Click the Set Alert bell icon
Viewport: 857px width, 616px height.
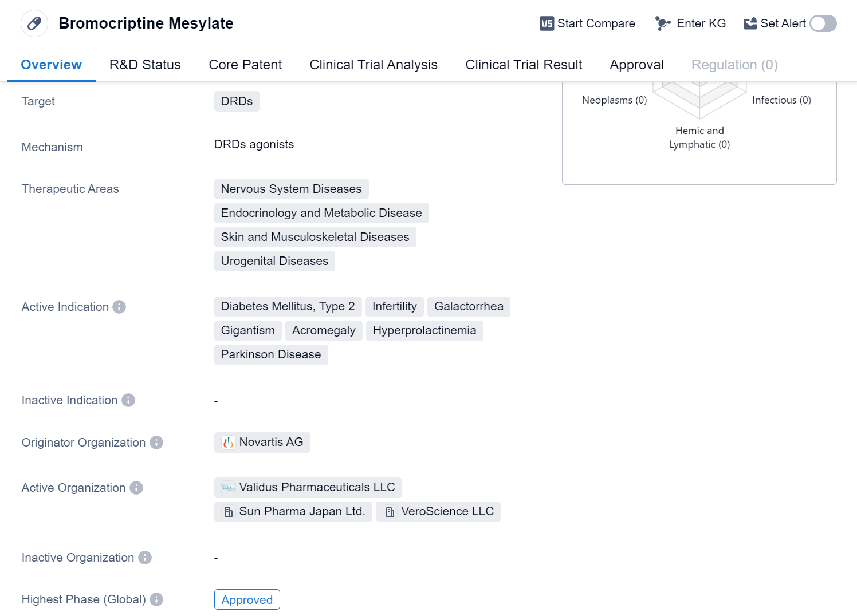[x=750, y=23]
